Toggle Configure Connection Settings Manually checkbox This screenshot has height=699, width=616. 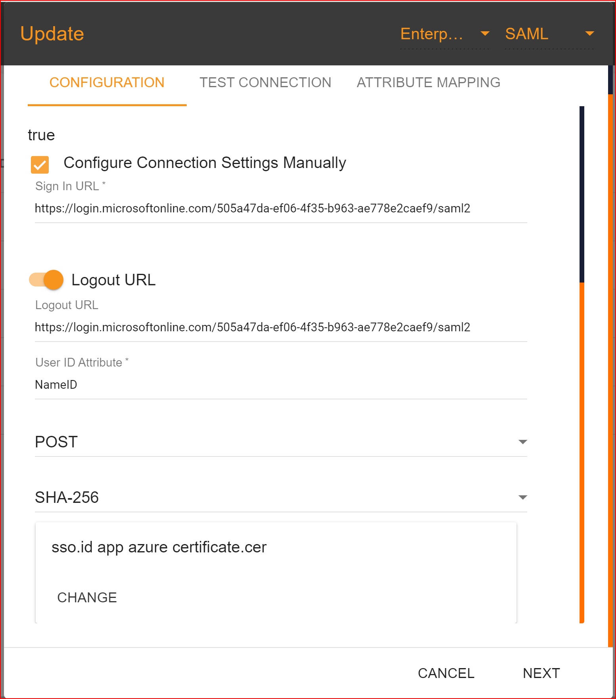pyautogui.click(x=40, y=164)
